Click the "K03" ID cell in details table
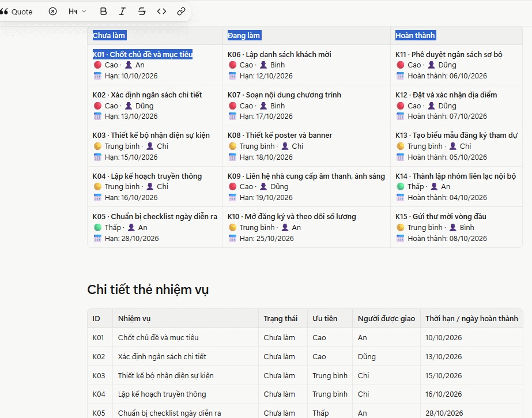532x418 pixels. coord(99,375)
